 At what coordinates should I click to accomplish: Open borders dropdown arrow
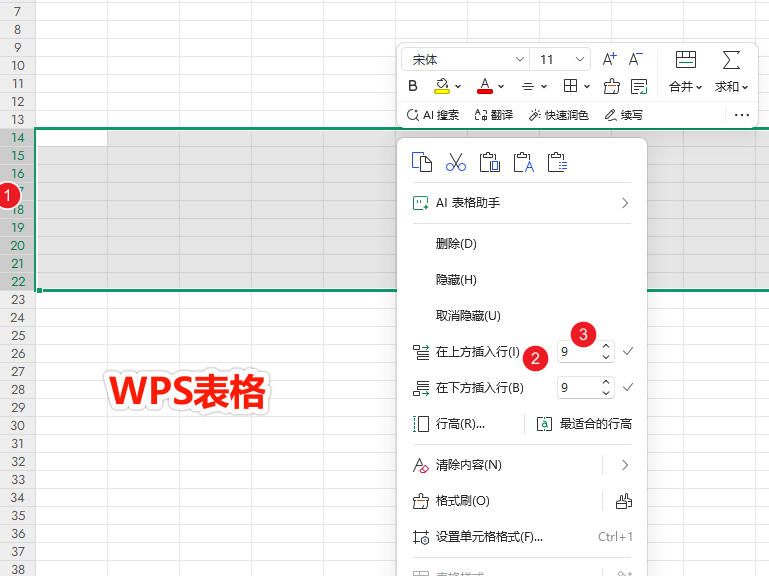[x=587, y=87]
